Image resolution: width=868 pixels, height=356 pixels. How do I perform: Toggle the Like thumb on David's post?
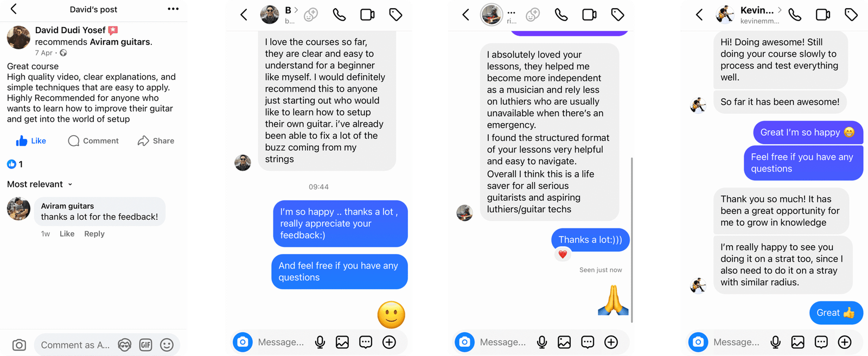(31, 141)
